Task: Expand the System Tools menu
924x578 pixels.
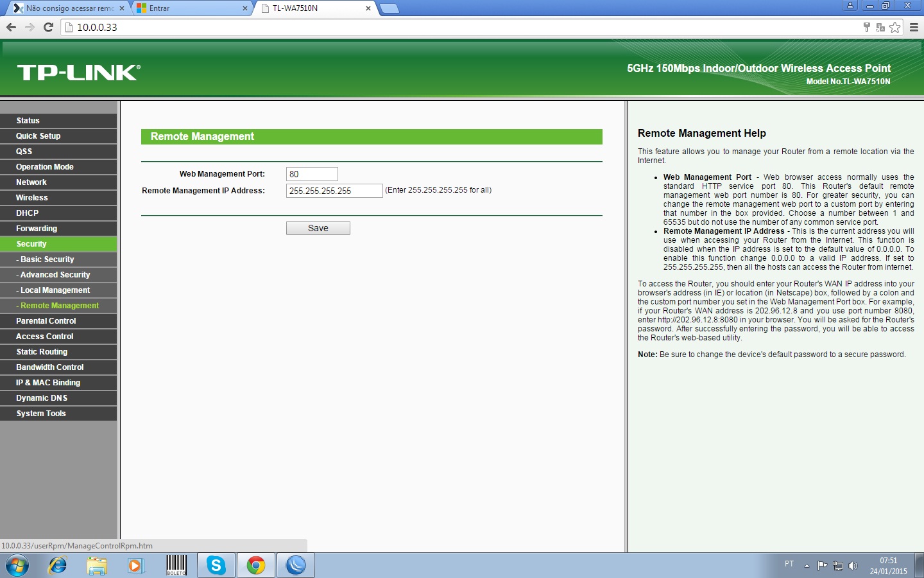Action: (x=58, y=414)
